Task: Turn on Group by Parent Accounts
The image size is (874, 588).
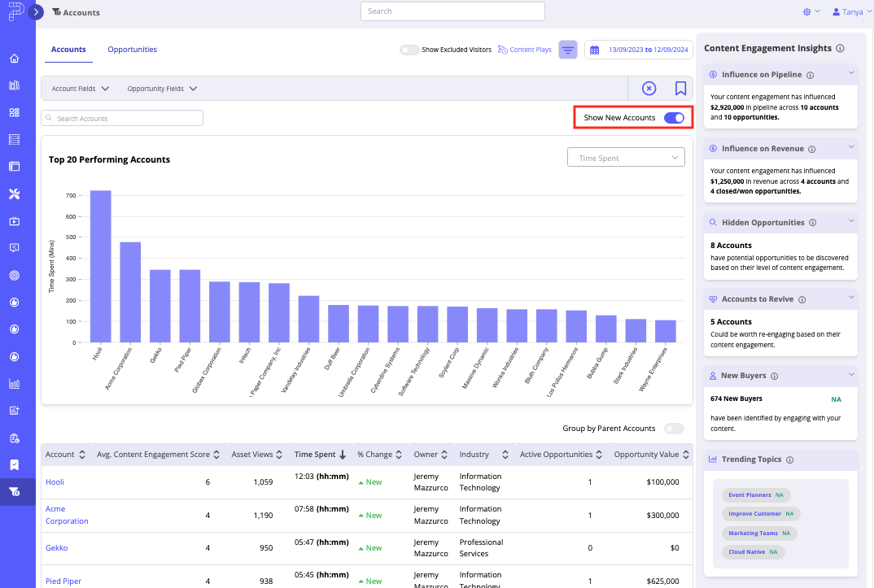Action: [x=675, y=429]
